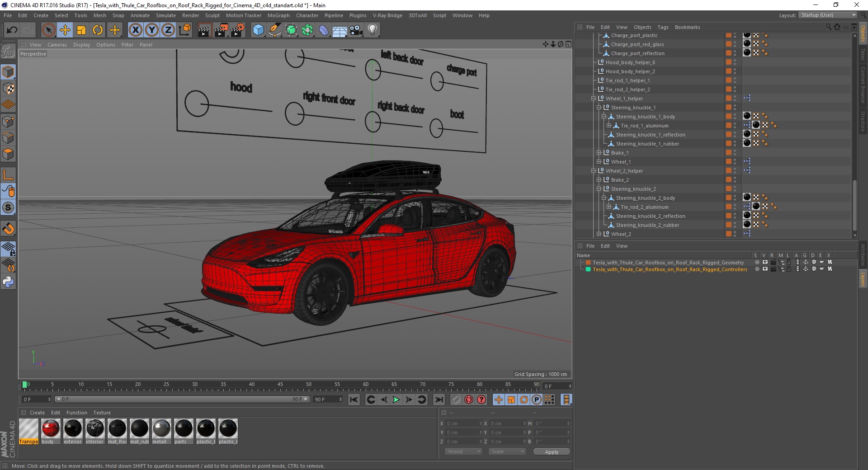
Task: Click frame 45 on timeline ruler
Action: (x=280, y=385)
